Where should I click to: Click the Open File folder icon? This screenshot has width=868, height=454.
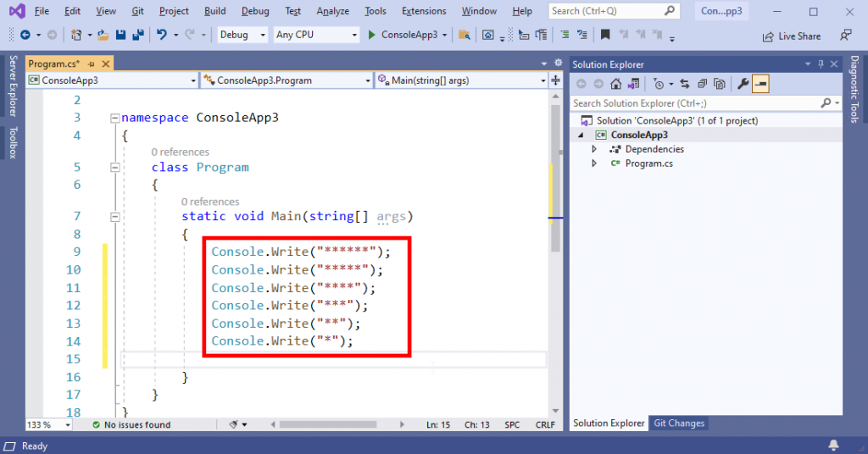point(103,35)
